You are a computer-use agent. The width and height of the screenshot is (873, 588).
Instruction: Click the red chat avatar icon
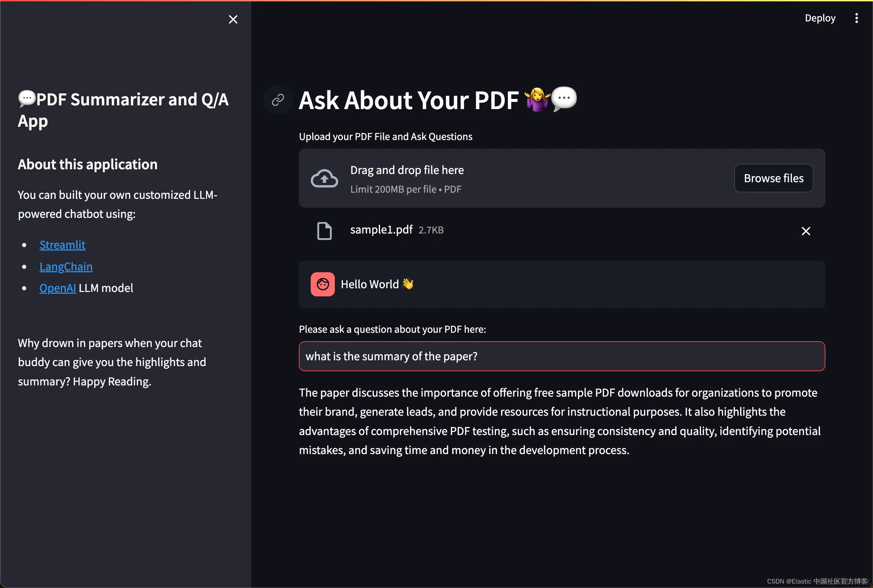point(323,284)
